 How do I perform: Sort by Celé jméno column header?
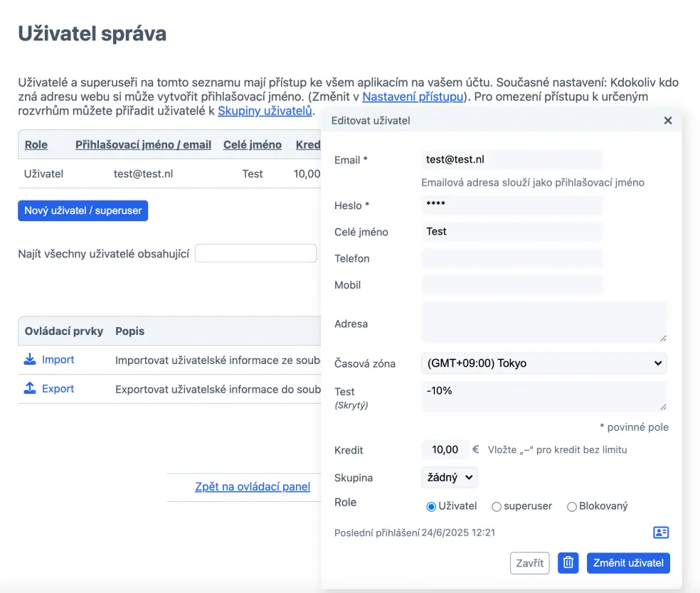(253, 145)
